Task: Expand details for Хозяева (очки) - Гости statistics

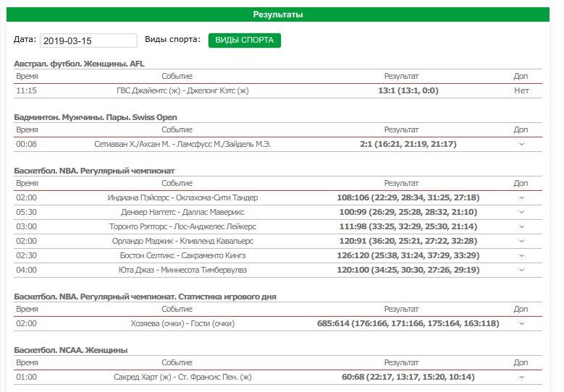Action: (x=521, y=323)
